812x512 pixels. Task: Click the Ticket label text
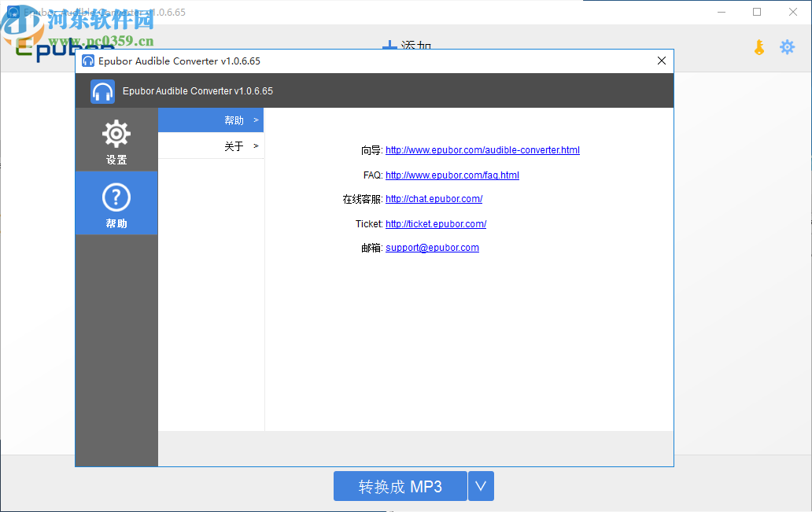(x=368, y=223)
